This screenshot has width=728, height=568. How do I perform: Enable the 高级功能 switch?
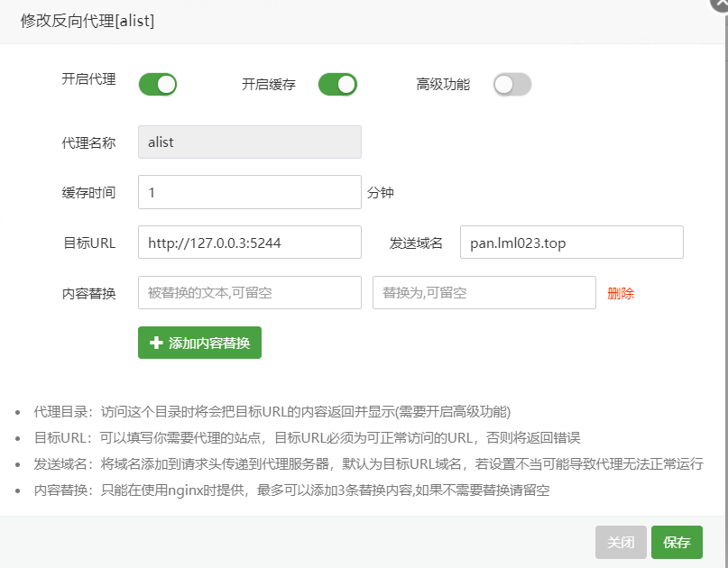point(511,85)
